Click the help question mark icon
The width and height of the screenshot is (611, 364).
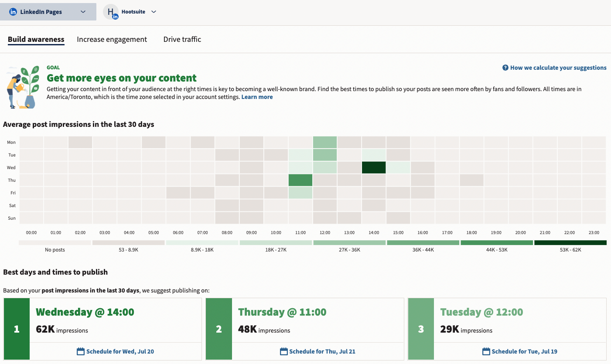click(505, 68)
